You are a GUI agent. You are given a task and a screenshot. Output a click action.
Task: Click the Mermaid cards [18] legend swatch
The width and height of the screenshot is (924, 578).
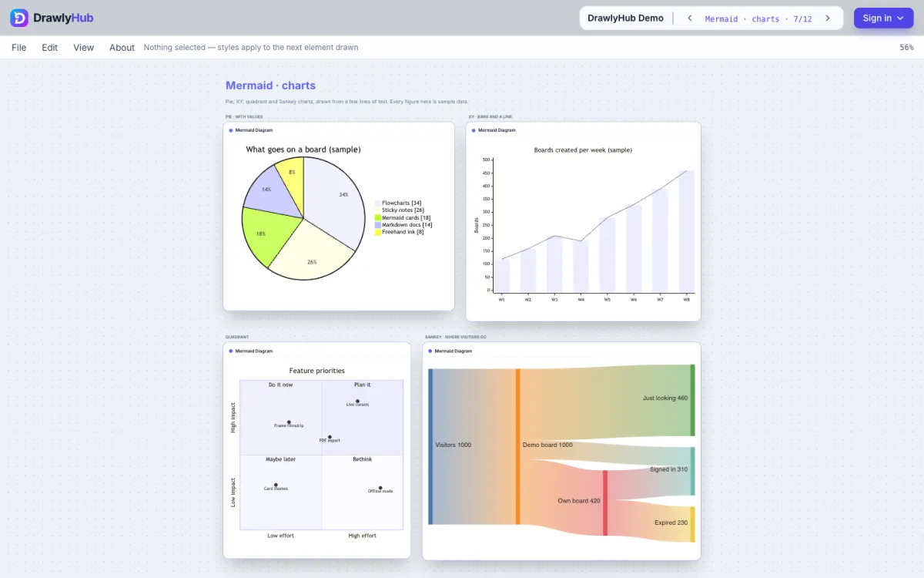[x=377, y=218]
